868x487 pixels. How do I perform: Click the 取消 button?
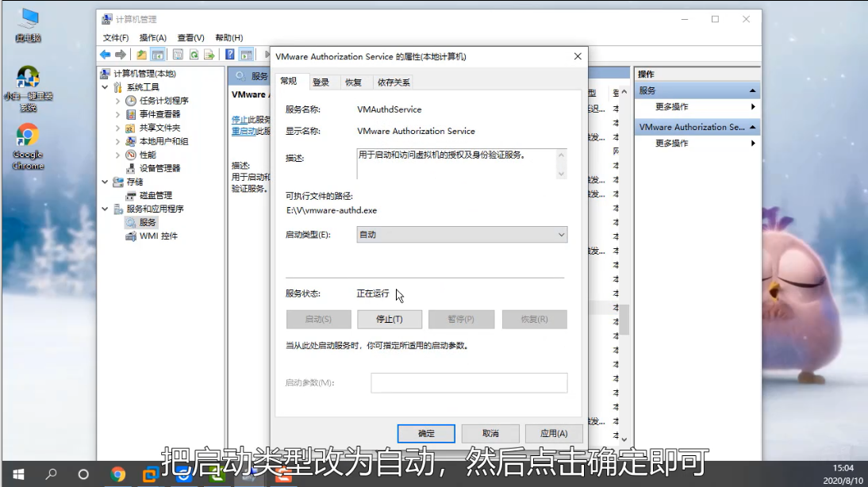pos(490,433)
